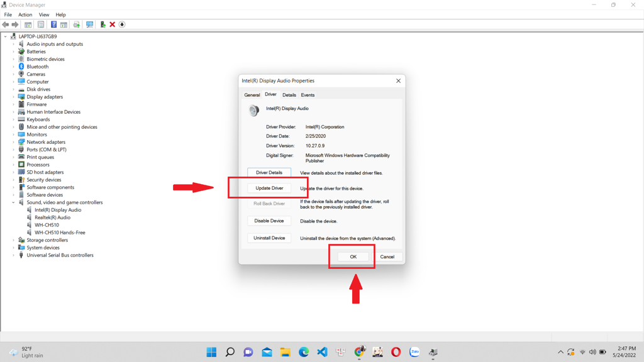Open Opera browser from taskbar
644x362 pixels.
(x=396, y=352)
